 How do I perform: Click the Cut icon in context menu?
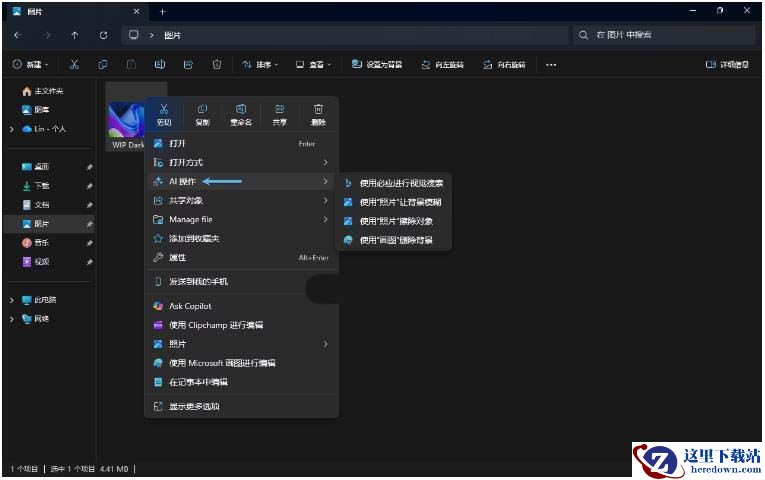(164, 114)
